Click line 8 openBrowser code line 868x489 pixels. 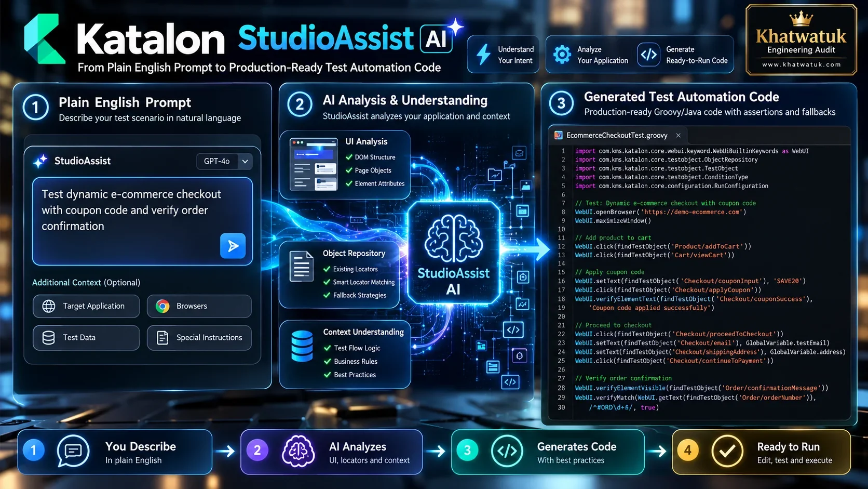point(660,212)
